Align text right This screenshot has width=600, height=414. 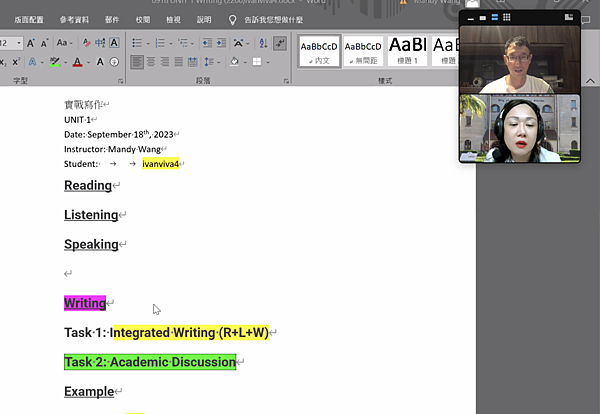click(165, 62)
